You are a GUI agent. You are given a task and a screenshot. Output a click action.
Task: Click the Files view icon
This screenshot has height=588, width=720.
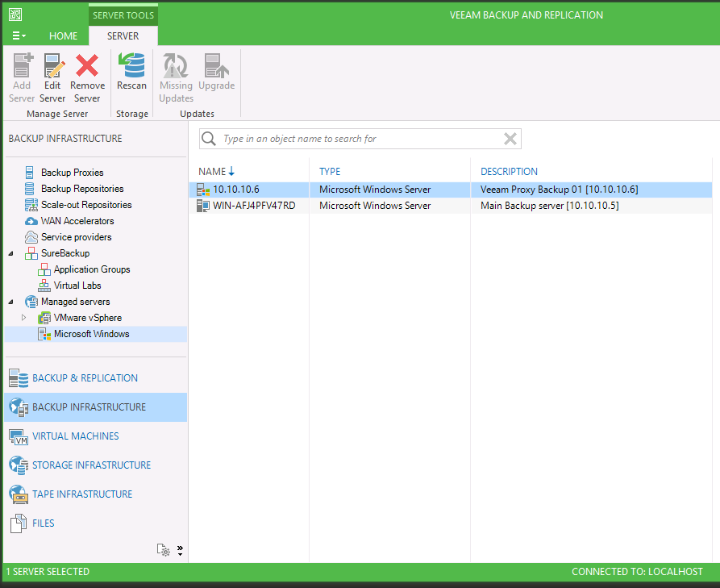coord(19,523)
